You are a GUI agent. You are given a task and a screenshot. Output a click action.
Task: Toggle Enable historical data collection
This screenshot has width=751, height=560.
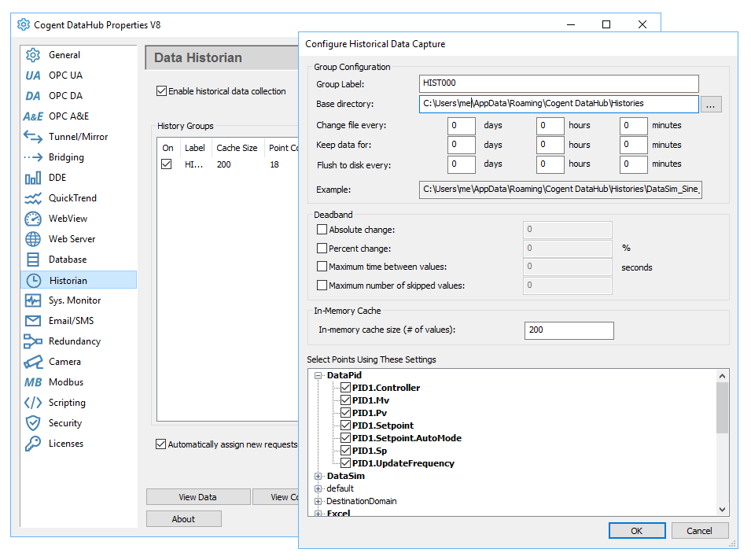[x=161, y=91]
